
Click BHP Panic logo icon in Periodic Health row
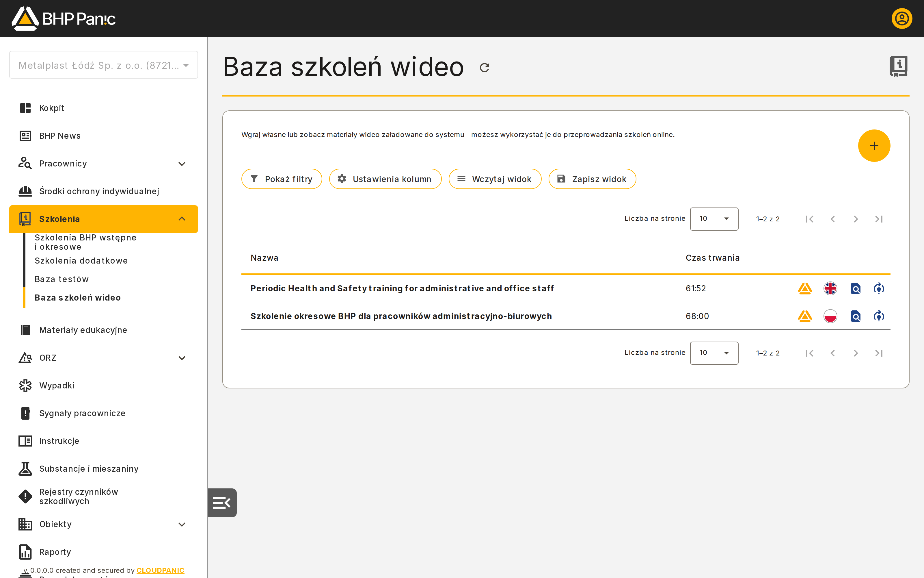click(x=805, y=288)
